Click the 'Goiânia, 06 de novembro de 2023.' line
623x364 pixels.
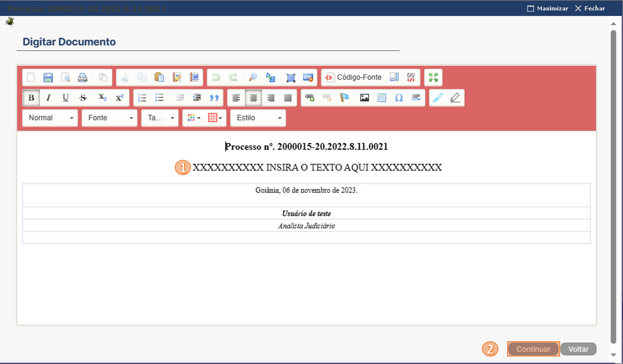[x=306, y=190]
